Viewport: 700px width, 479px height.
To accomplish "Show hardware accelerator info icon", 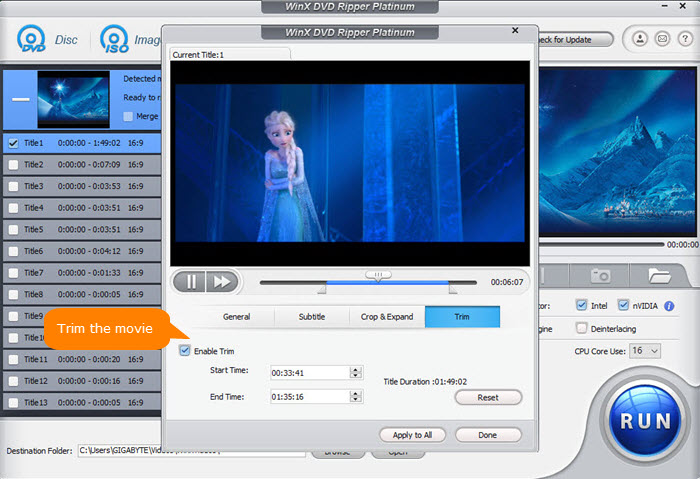I will click(x=669, y=306).
